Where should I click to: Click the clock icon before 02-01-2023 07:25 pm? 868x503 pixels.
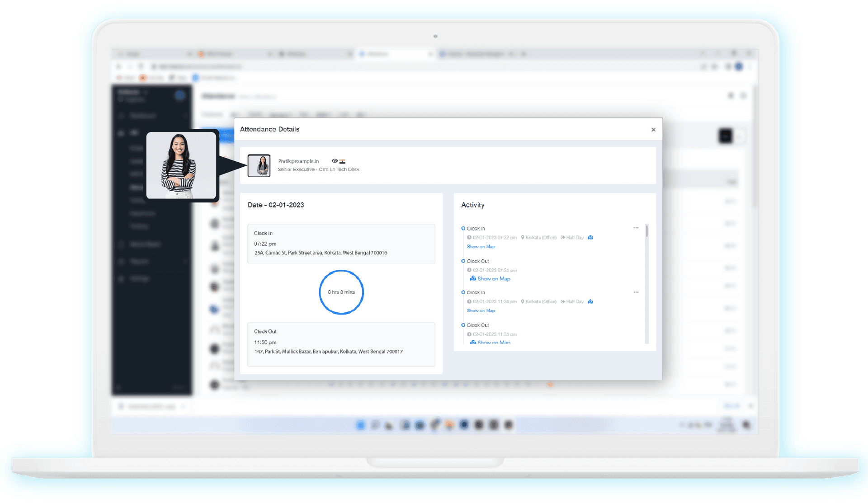[469, 270]
